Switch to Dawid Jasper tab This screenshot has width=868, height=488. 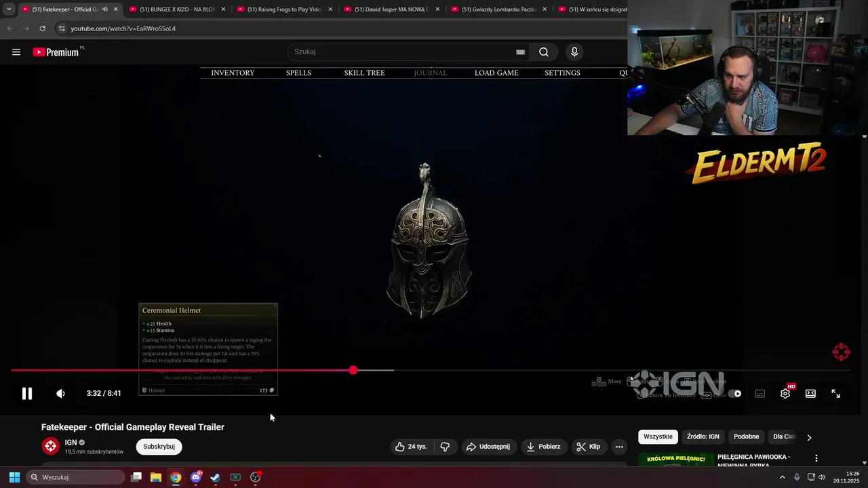click(x=391, y=9)
